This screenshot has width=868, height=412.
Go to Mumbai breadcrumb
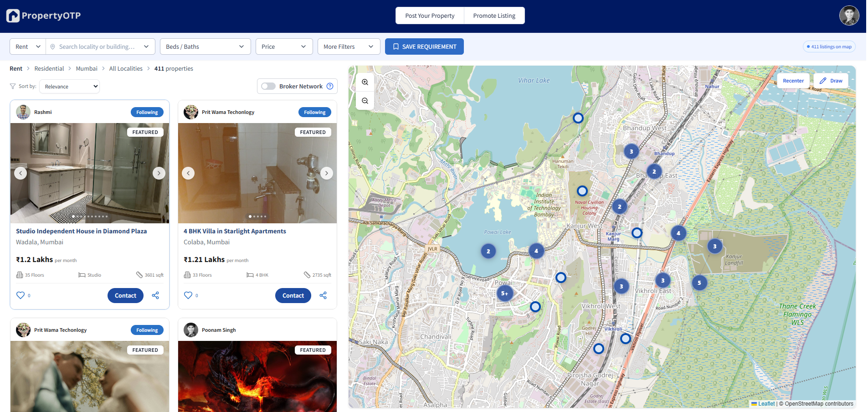pyautogui.click(x=87, y=68)
